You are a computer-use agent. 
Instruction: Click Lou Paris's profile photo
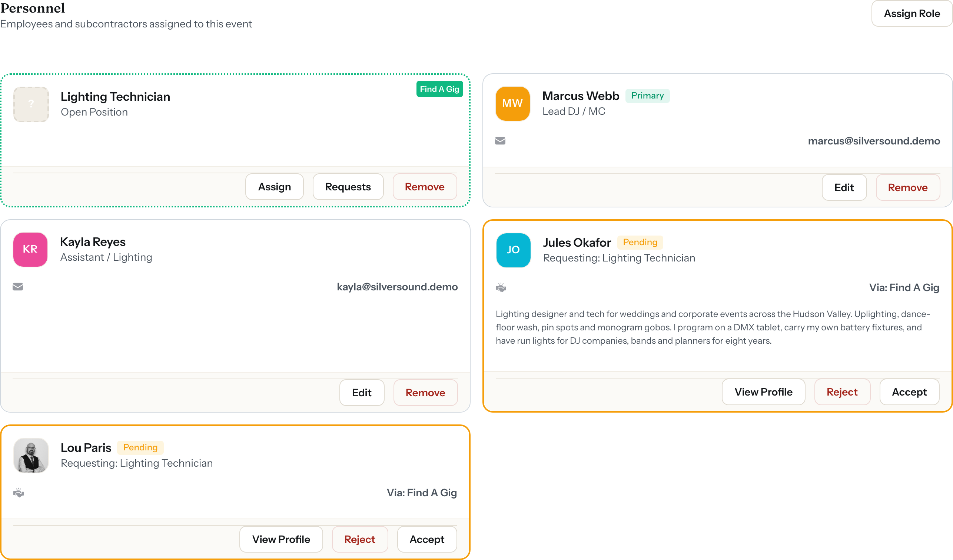[x=31, y=455]
